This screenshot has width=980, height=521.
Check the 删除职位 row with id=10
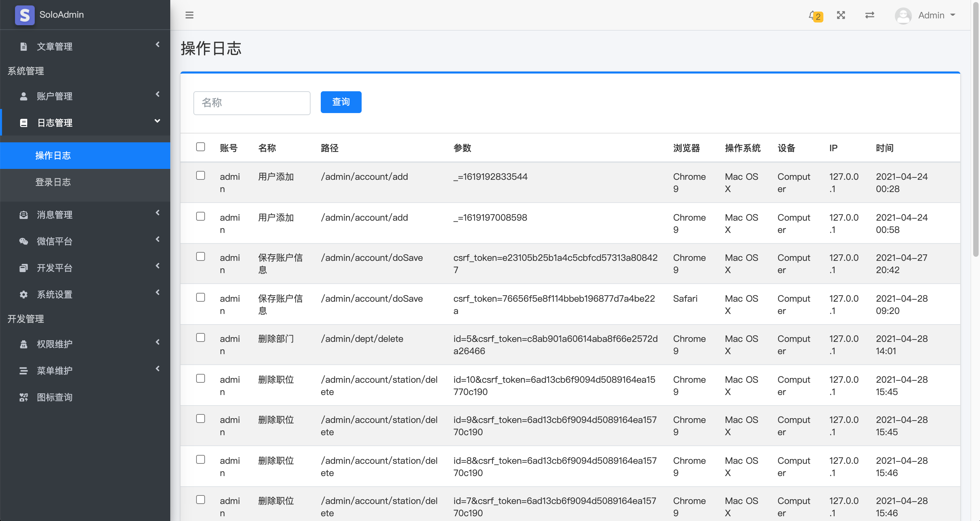[x=201, y=378]
